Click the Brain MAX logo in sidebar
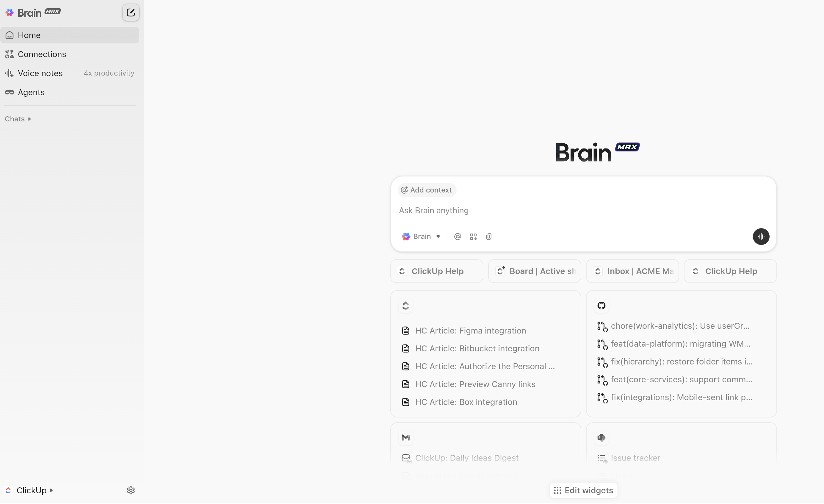Screen dimensions: 824x504 33,13
